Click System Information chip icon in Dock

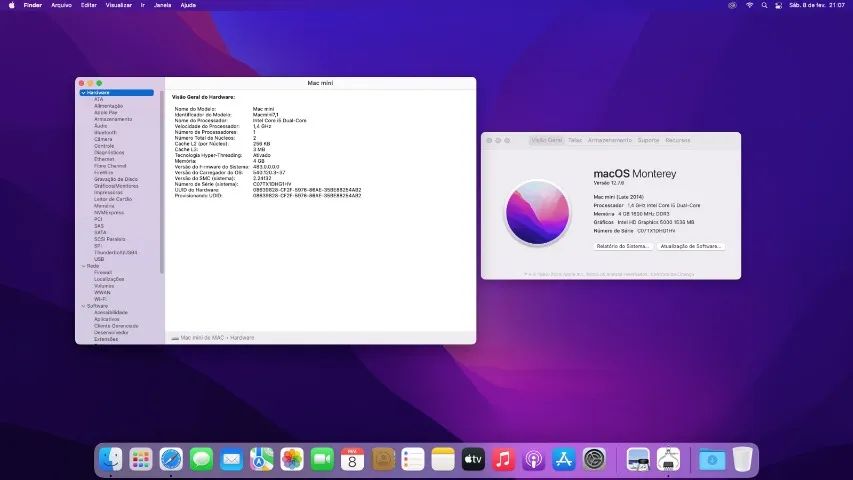coord(668,460)
